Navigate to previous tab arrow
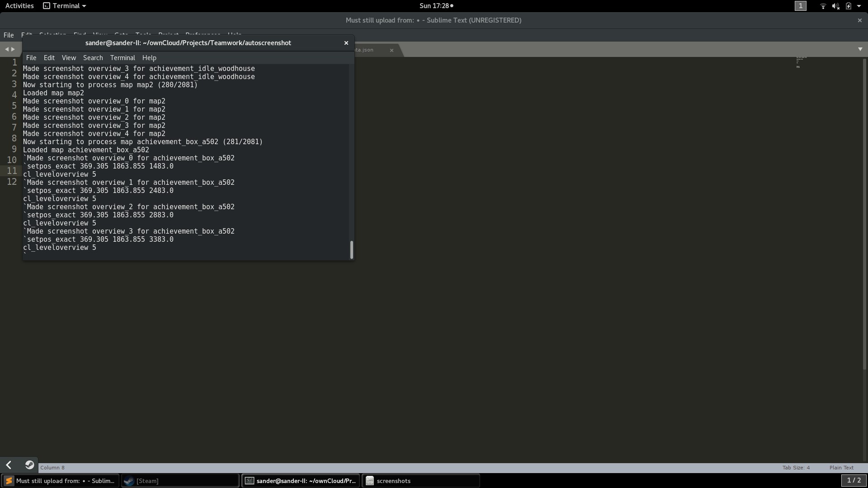The width and height of the screenshot is (868, 488). (x=6, y=49)
